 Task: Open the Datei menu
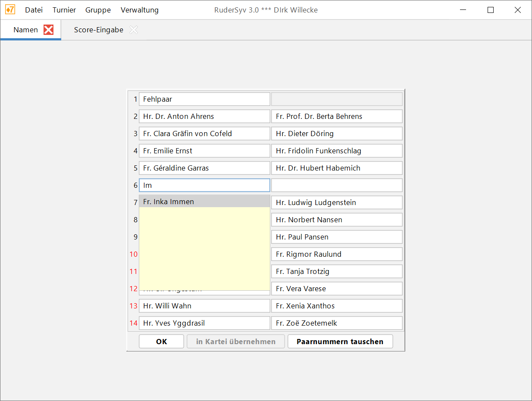tap(34, 10)
